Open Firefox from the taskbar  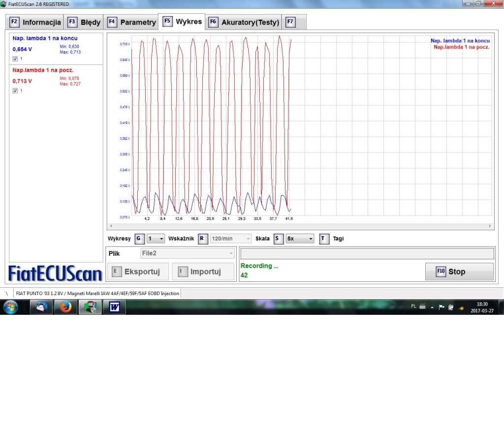65,307
